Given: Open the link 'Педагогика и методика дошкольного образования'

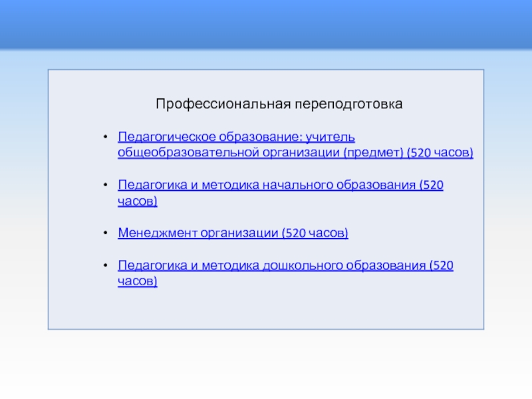Looking at the screenshot, I should click(285, 273).
